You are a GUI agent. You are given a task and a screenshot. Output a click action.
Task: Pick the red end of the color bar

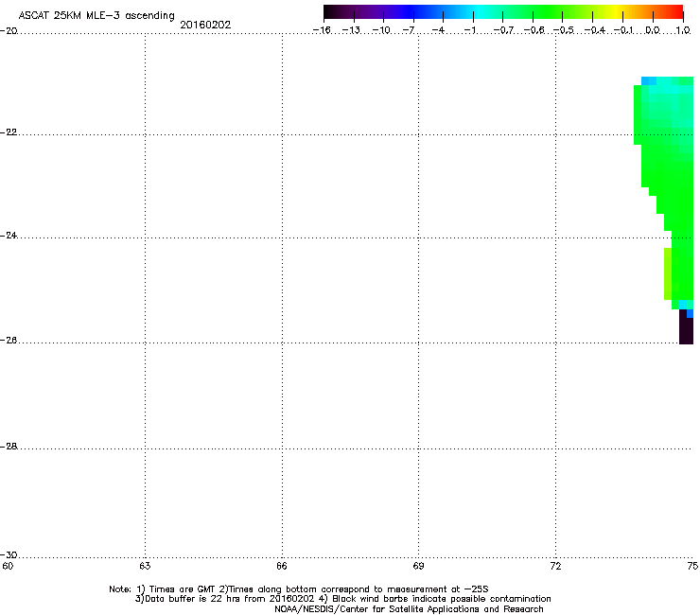677,11
